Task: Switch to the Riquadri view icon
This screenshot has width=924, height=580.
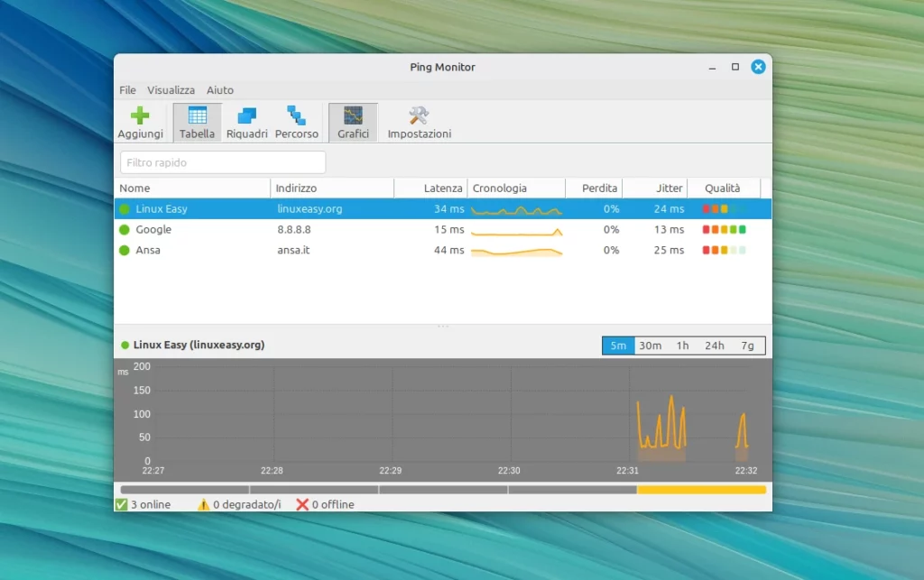Action: (246, 122)
